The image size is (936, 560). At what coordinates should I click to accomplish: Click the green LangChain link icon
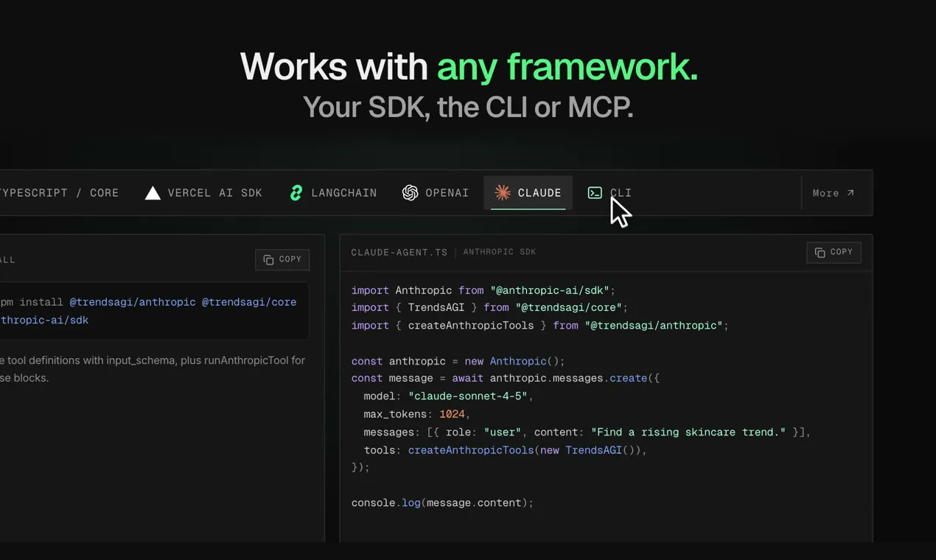coord(296,193)
